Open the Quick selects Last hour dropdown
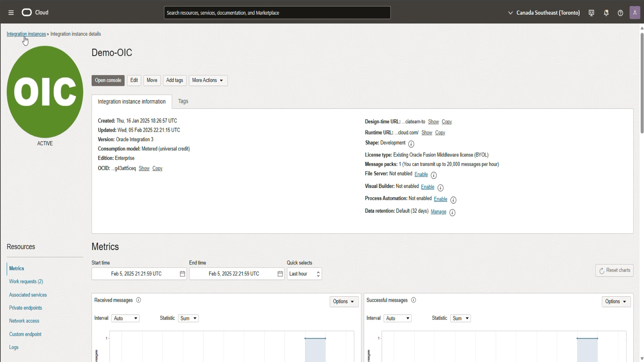Screen dimensions: 644x362 (x=304, y=274)
